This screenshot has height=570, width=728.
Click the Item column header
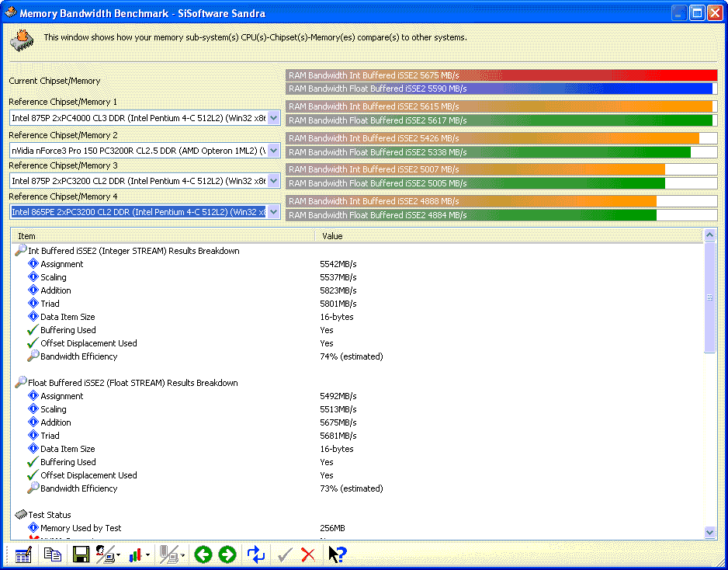pyautogui.click(x=163, y=235)
